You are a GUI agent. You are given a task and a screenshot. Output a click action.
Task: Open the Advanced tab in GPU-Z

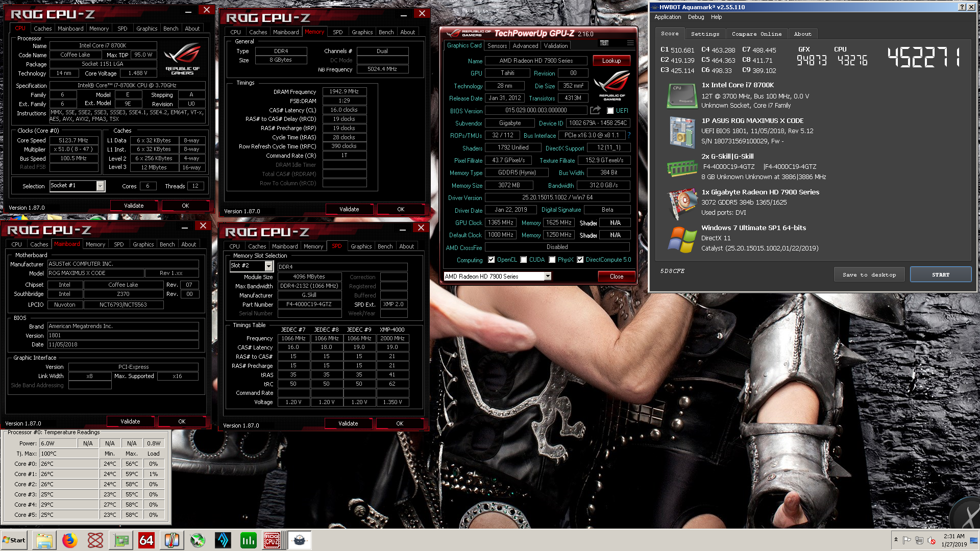525,46
